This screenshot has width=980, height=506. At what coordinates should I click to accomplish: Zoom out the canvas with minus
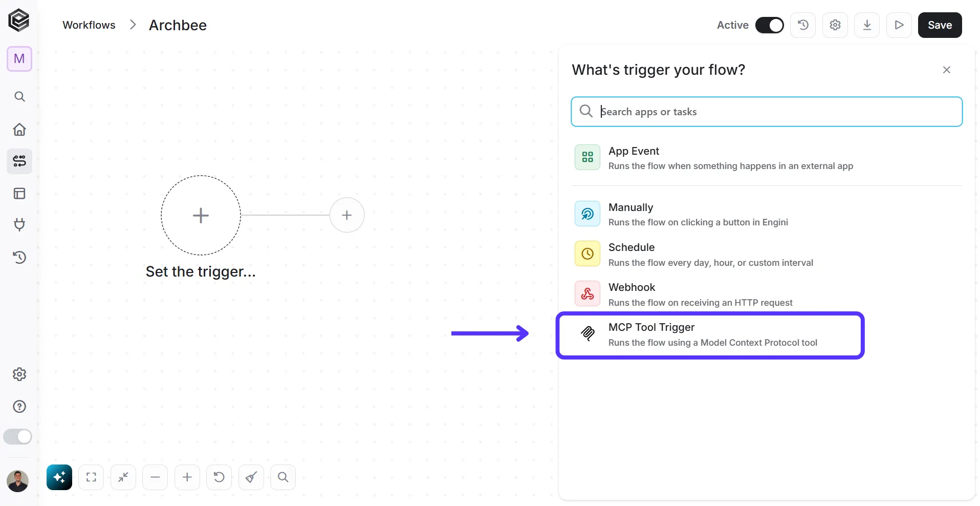coord(155,477)
